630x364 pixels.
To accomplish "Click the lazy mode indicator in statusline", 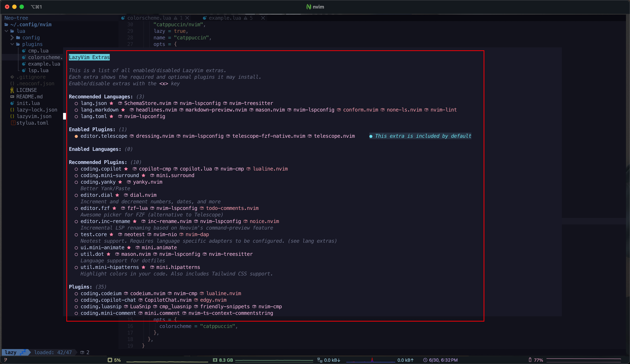I will [16, 353].
